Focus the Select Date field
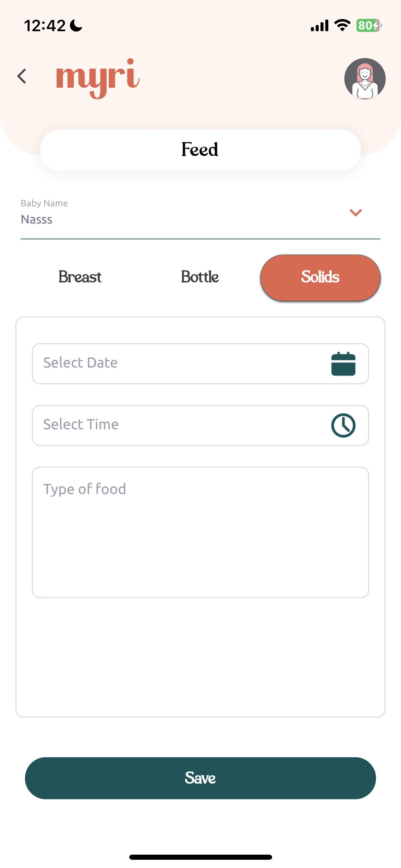This screenshot has height=868, width=401. [200, 364]
